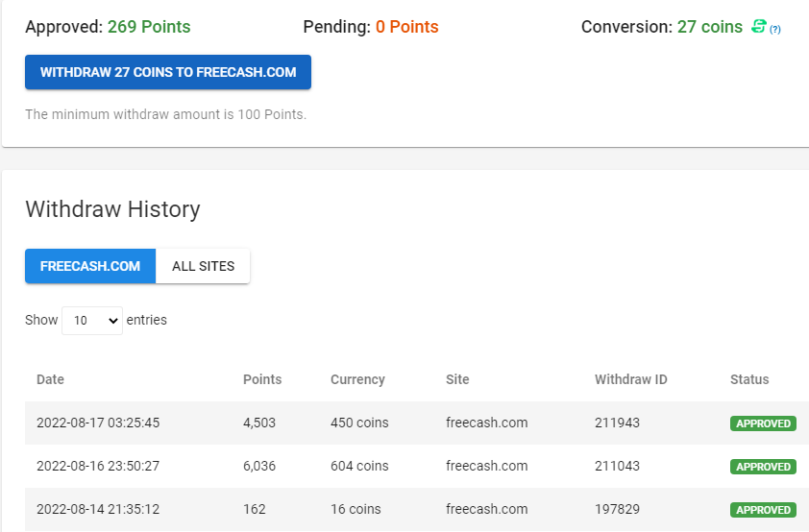The height and width of the screenshot is (532, 809).
Task: Select the FREECASH.COM history tab
Action: click(x=90, y=266)
